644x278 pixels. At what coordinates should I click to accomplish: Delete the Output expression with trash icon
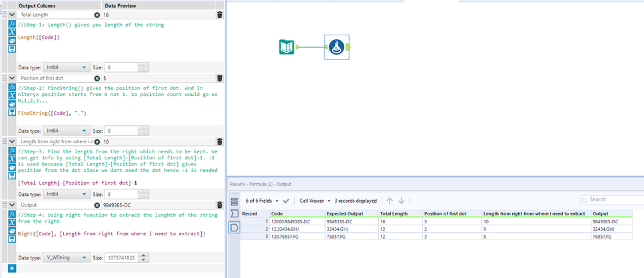pyautogui.click(x=220, y=205)
